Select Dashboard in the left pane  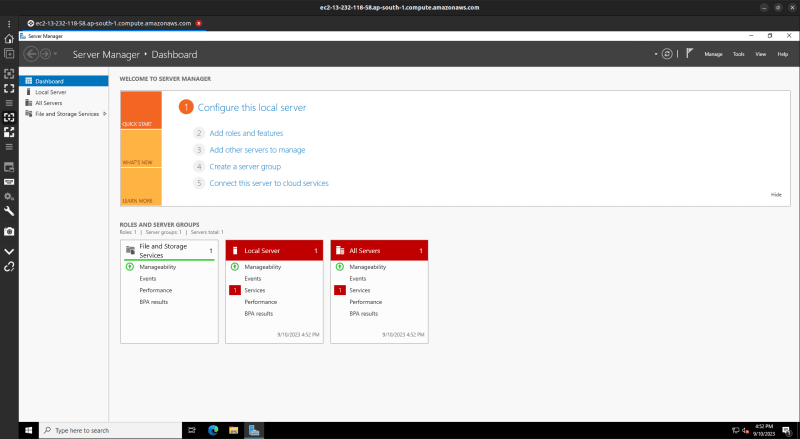(x=64, y=81)
